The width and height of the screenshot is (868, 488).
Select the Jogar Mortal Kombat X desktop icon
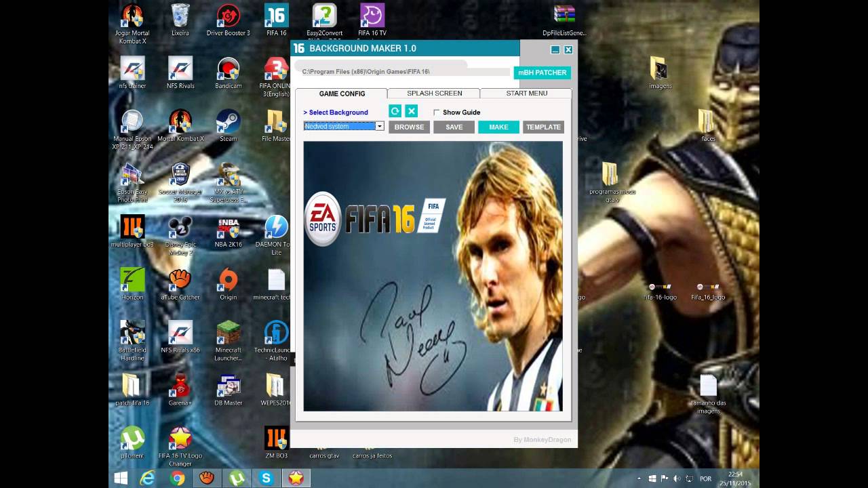click(x=132, y=23)
